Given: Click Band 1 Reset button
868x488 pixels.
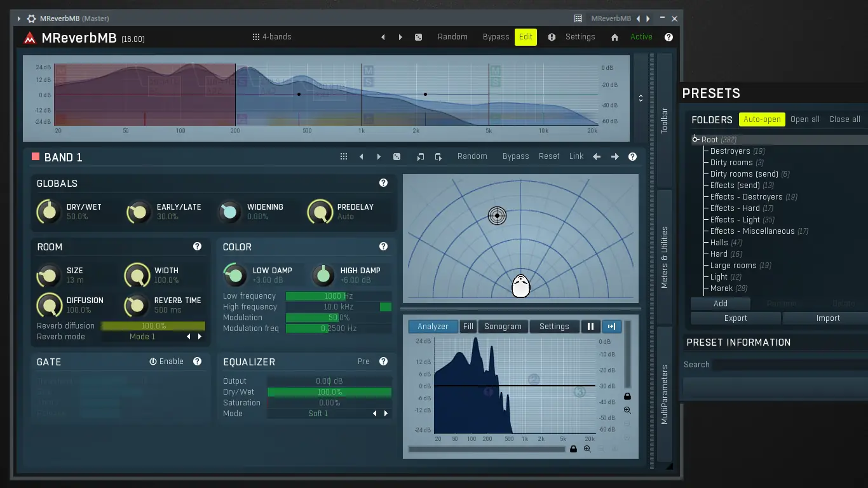Looking at the screenshot, I should [549, 156].
